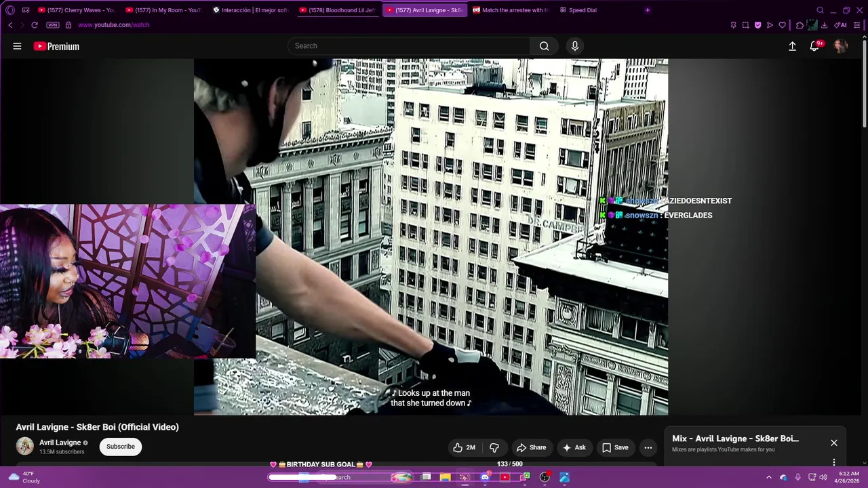Reload the current YouTube page
The height and width of the screenshot is (488, 868).
[35, 25]
